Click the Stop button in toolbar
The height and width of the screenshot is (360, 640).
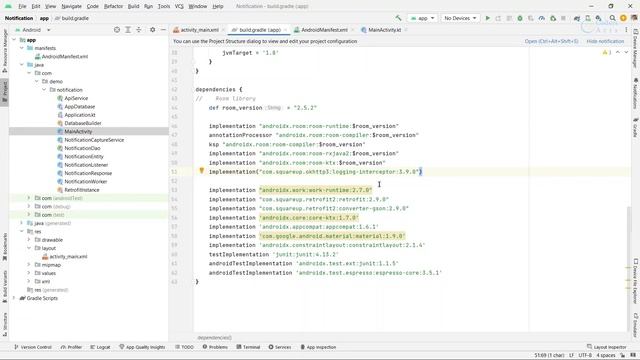563,18
